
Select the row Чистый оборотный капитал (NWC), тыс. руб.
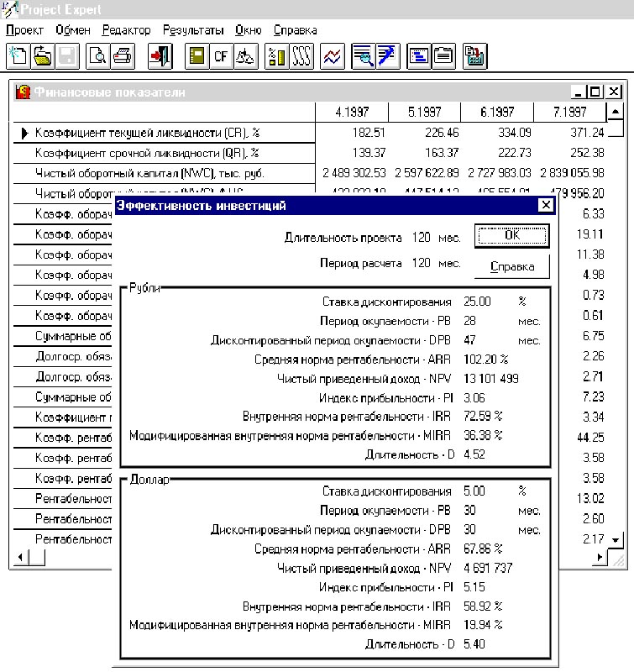149,173
